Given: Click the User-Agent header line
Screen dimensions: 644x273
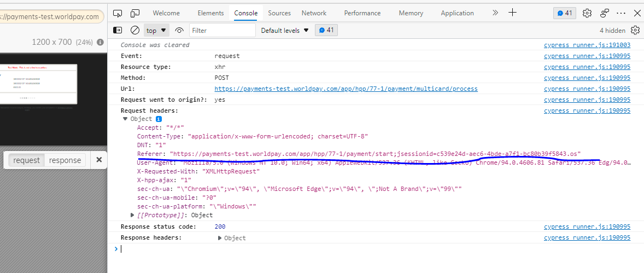Looking at the screenshot, I should (x=384, y=163).
